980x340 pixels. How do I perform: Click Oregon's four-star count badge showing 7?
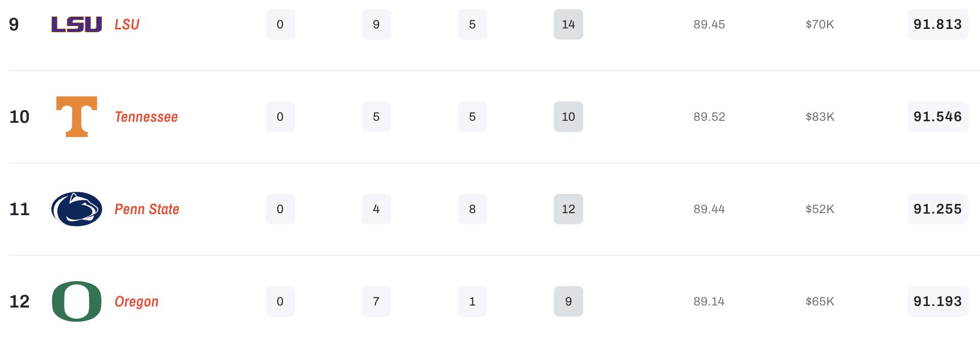click(376, 301)
